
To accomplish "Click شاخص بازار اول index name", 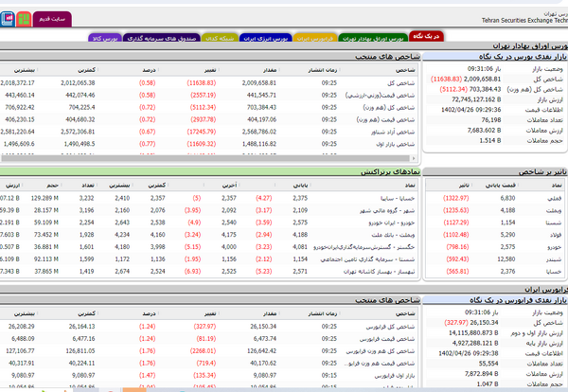I will coord(395,144).
